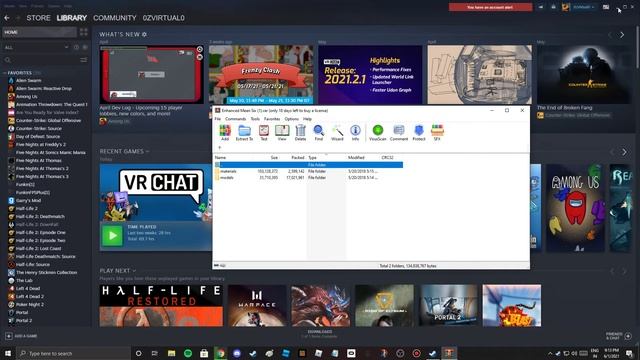This screenshot has width=640, height=360.
Task: Click the Windows taskbar search box
Action: pyautogui.click(x=73, y=353)
